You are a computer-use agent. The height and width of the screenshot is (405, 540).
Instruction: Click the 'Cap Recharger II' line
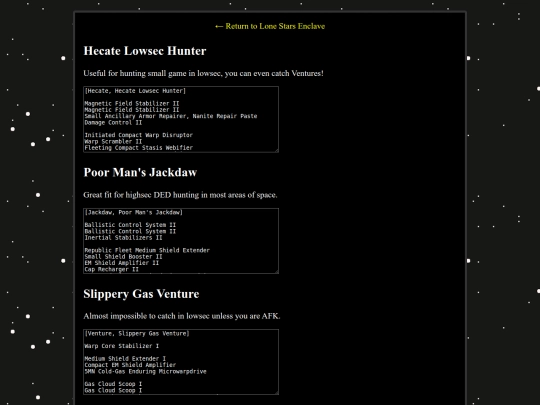[112, 269]
